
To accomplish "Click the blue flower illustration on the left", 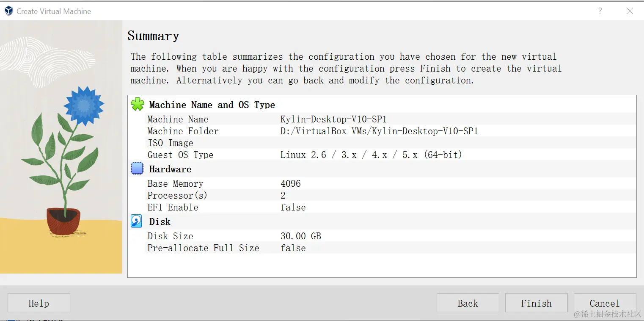I will click(84, 106).
